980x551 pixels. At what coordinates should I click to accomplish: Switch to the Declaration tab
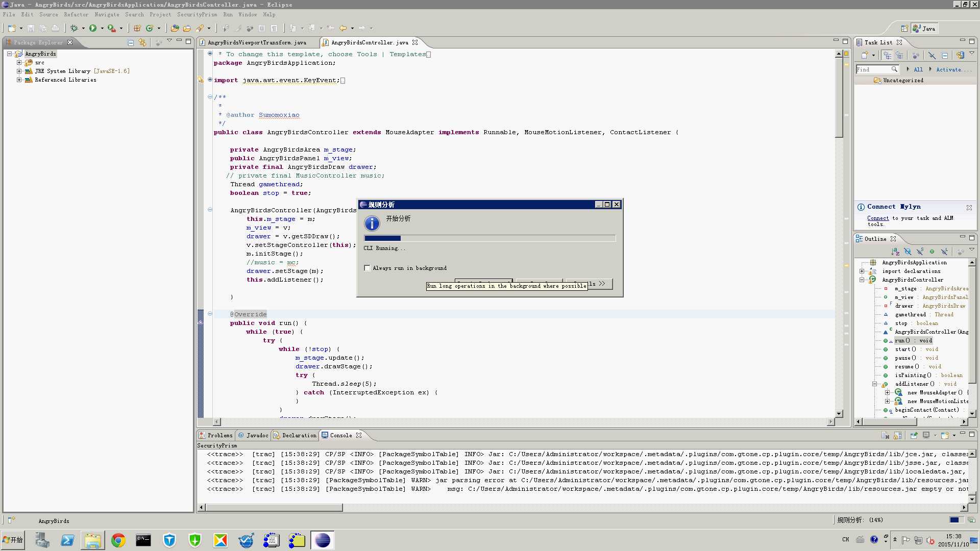(x=295, y=435)
